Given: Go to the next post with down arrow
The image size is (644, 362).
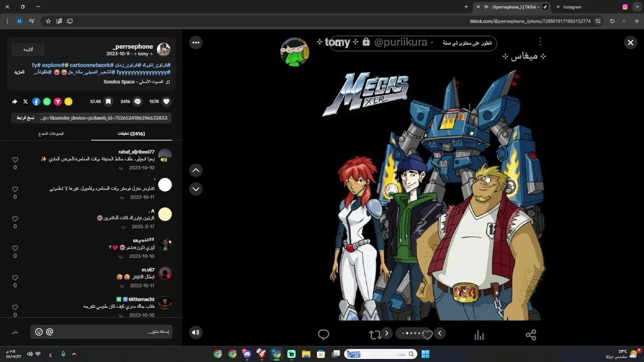Looking at the screenshot, I should coord(196,189).
